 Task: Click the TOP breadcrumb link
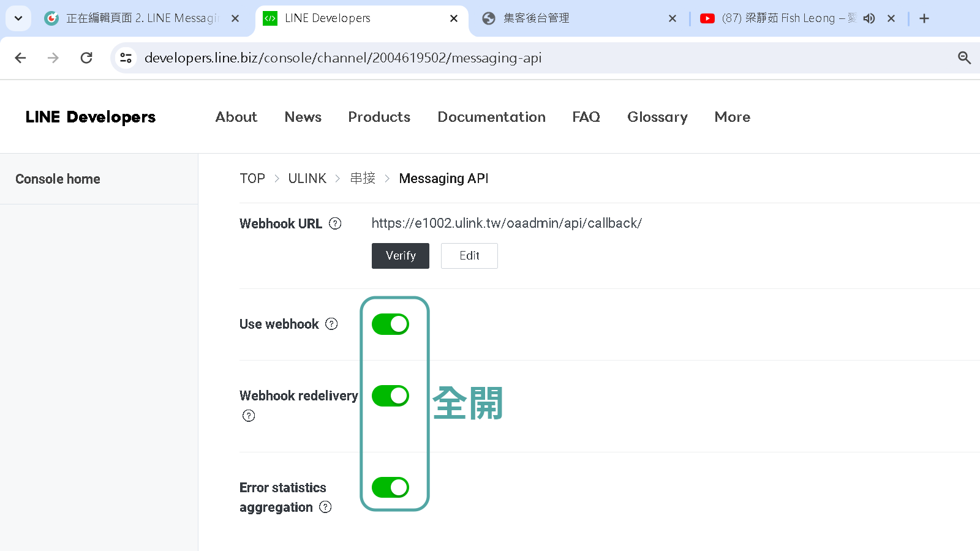pos(252,178)
